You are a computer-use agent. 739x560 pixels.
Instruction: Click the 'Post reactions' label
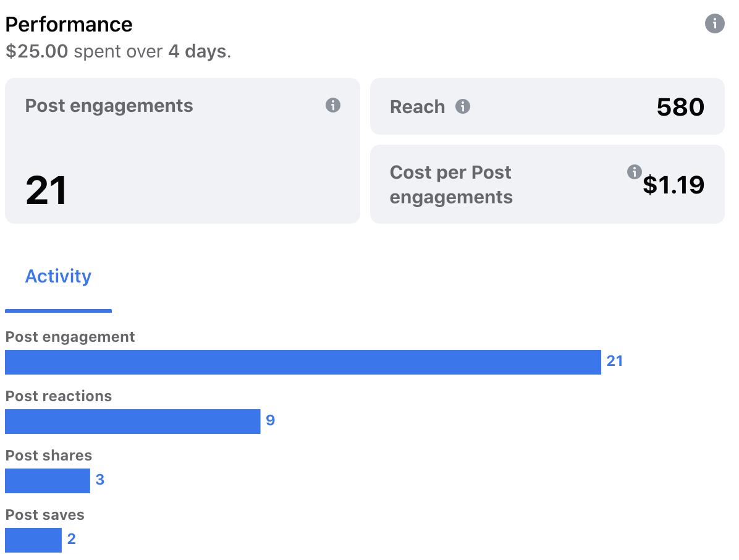pyautogui.click(x=59, y=396)
